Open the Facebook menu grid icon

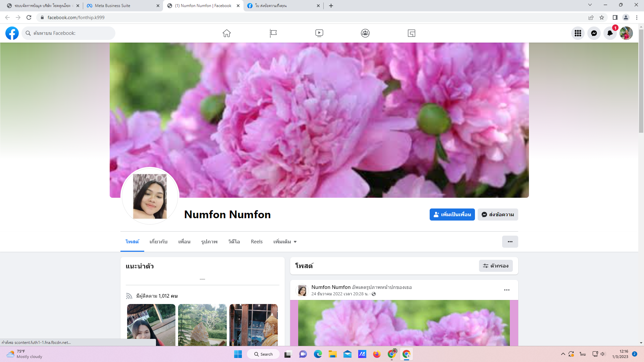pos(578,33)
